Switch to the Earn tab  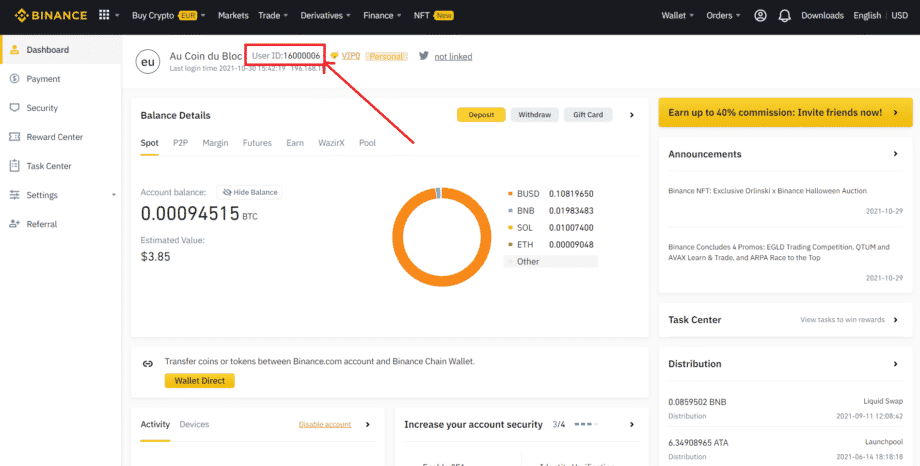(x=295, y=143)
